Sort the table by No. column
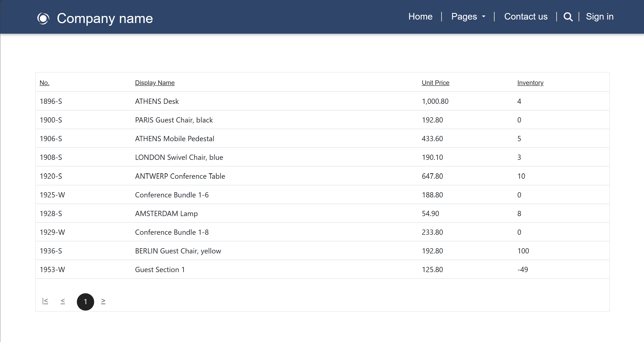644x342 pixels. tap(44, 83)
